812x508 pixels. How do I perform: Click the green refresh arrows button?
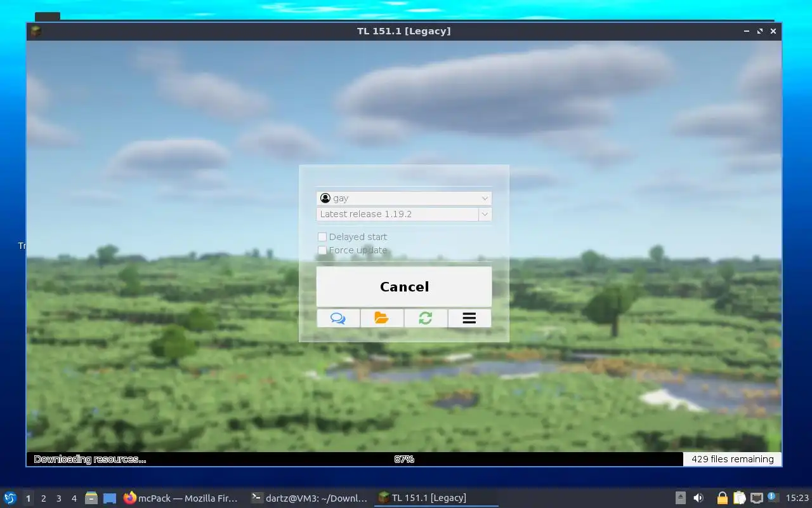[425, 318]
